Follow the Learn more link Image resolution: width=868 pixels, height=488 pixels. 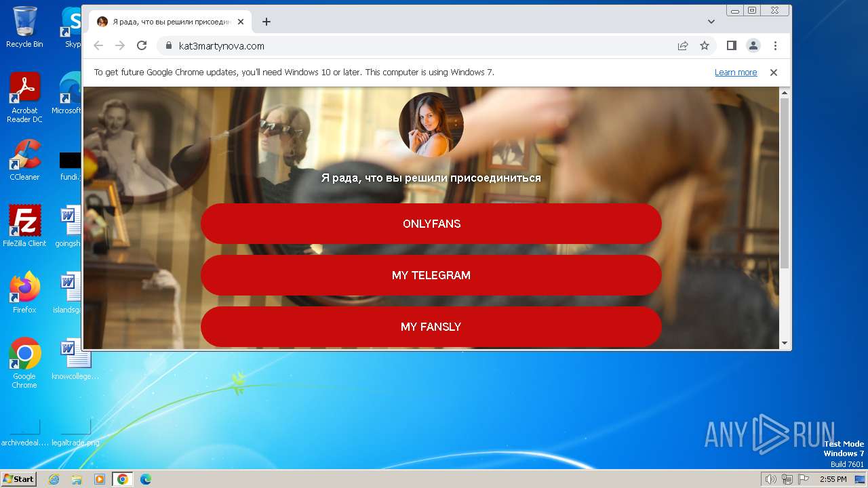[736, 73]
